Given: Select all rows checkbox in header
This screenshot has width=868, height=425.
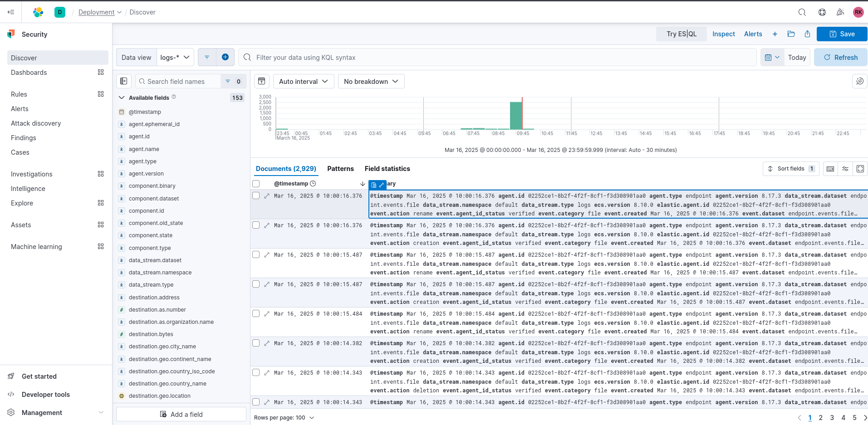Looking at the screenshot, I should (256, 184).
